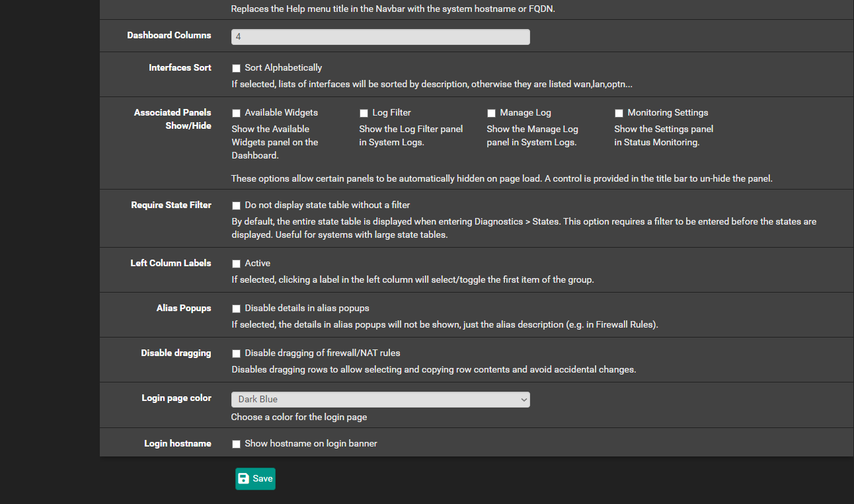Screen dimensions: 854x504
Task: Open the Login page color dropdown
Action: (x=381, y=400)
